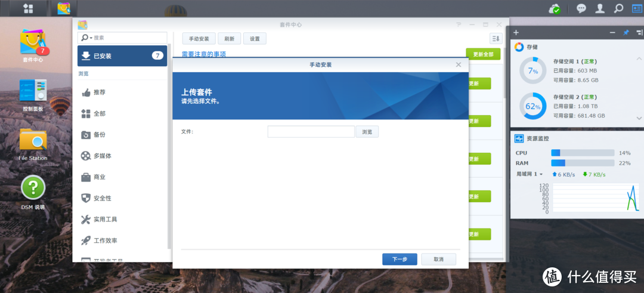Screen dimensions: 644x293
Task: Click the search magnifier in taskbar
Action: pos(618,8)
